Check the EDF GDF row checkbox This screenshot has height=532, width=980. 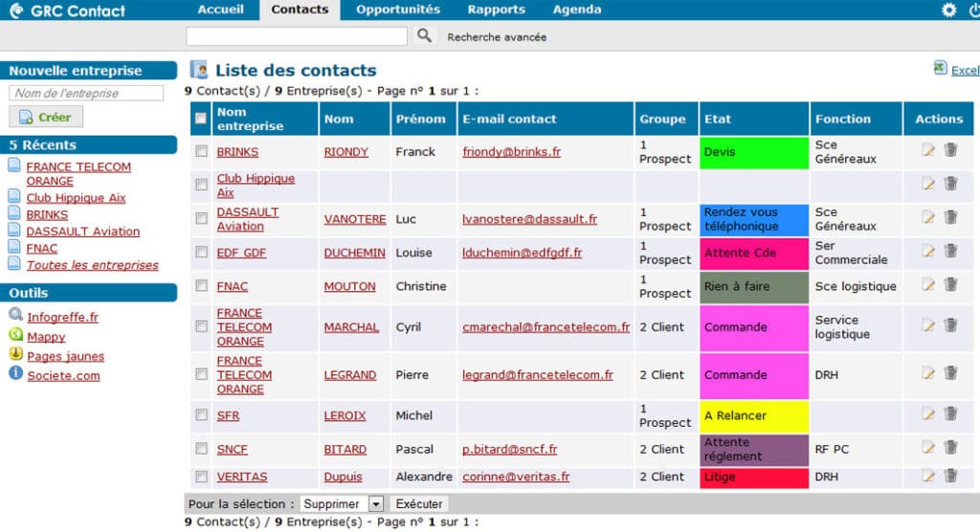click(x=201, y=252)
